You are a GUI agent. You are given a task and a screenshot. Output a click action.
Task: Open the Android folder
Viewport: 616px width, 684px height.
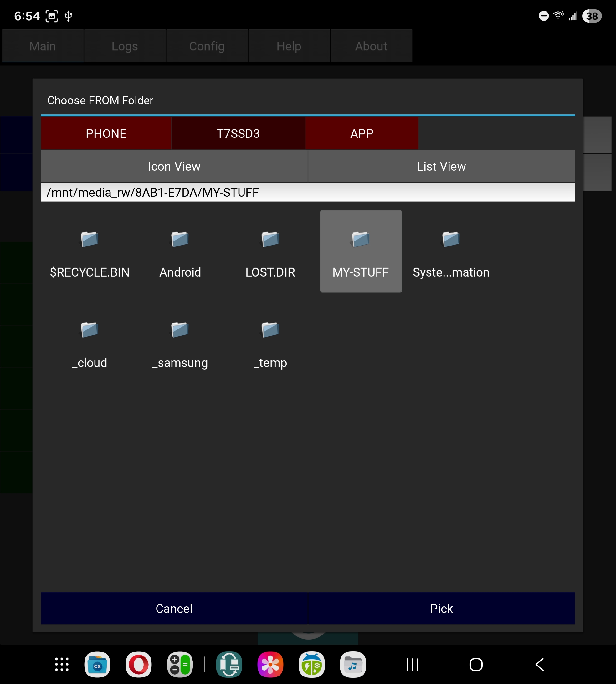click(180, 251)
